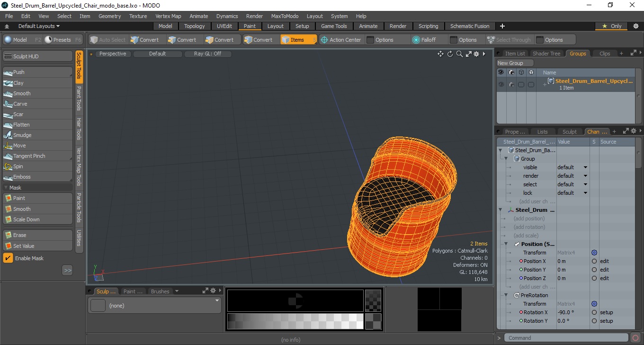The image size is (644, 345).
Task: Click the mask Set Value tool
Action: 38,246
